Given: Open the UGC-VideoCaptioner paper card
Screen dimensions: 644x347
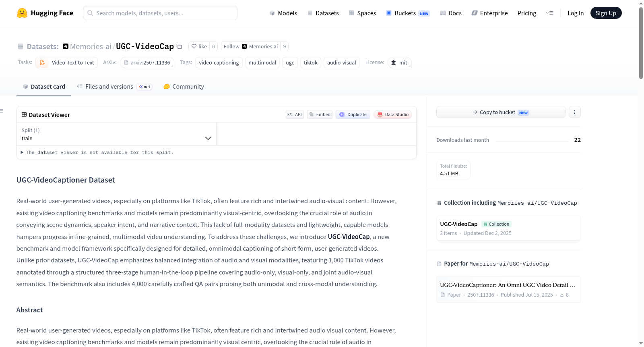Looking at the screenshot, I should click(508, 289).
